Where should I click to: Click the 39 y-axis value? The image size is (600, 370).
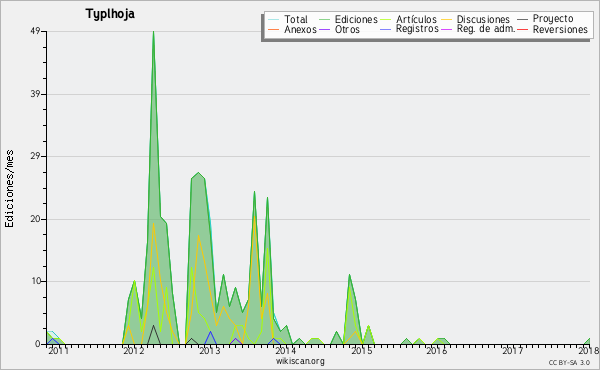(x=35, y=94)
